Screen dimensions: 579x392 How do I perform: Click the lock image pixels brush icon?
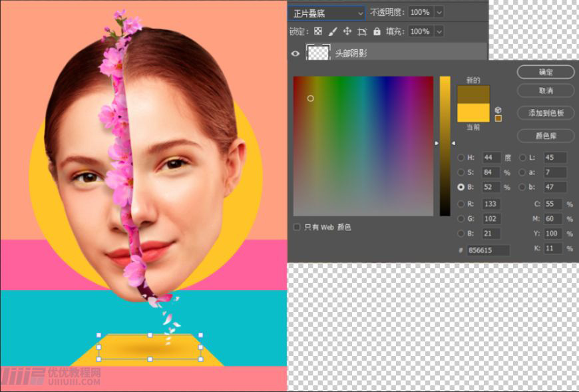pos(333,31)
